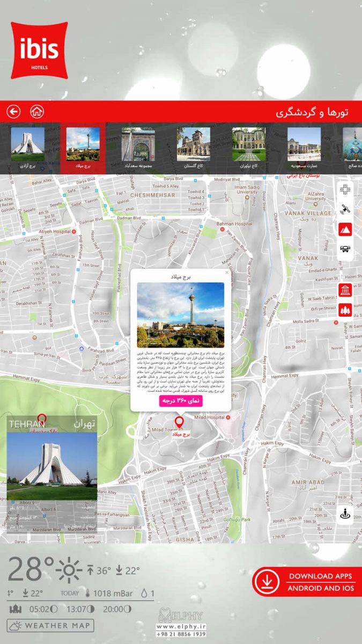
Task: Select the Milad Tower tab (برج میلاد)
Action: [83, 148]
